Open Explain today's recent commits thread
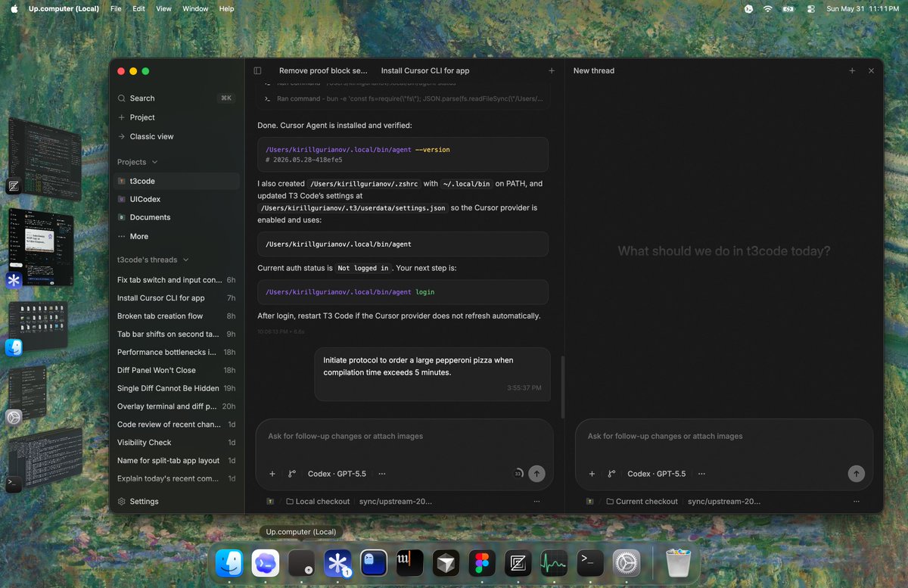This screenshot has height=588, width=908. (x=176, y=478)
